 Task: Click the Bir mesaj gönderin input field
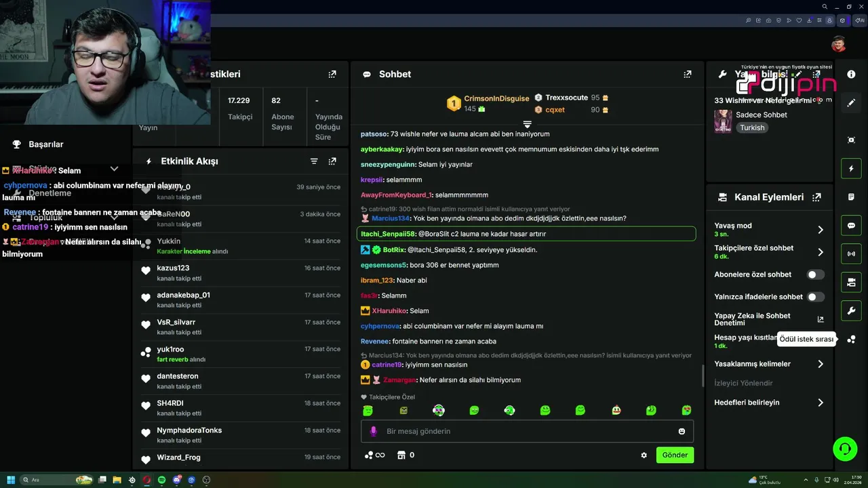pos(527,431)
